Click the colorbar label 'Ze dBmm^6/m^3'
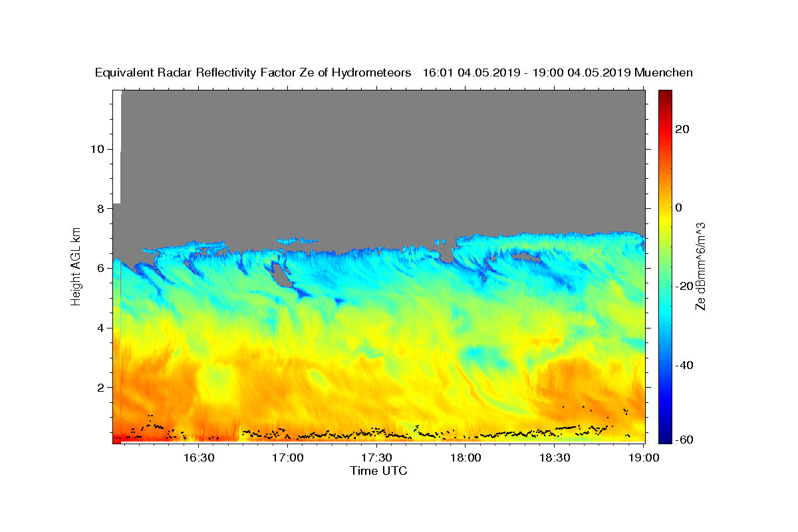The width and height of the screenshot is (798, 532). [x=700, y=266]
